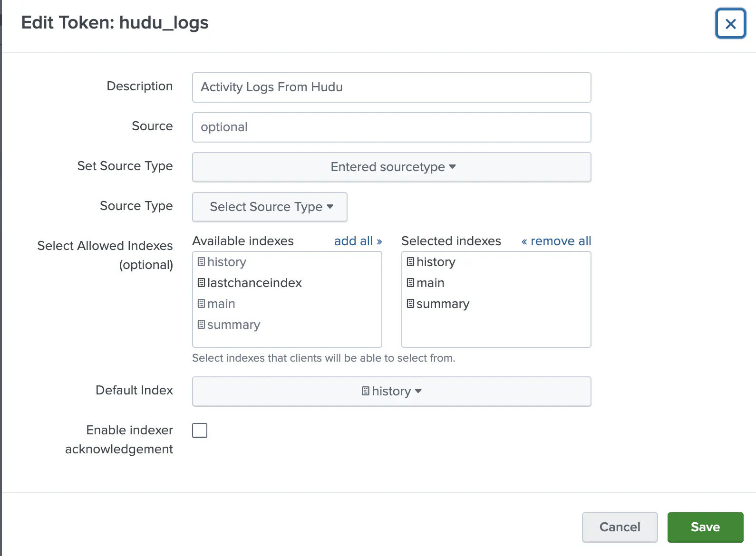Click index icon next to summary in Selected indexes

pyautogui.click(x=410, y=304)
